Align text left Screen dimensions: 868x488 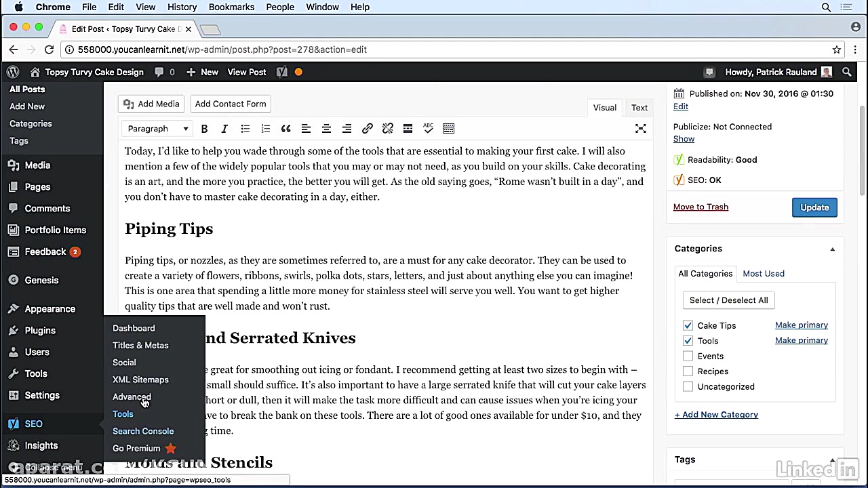[306, 129]
